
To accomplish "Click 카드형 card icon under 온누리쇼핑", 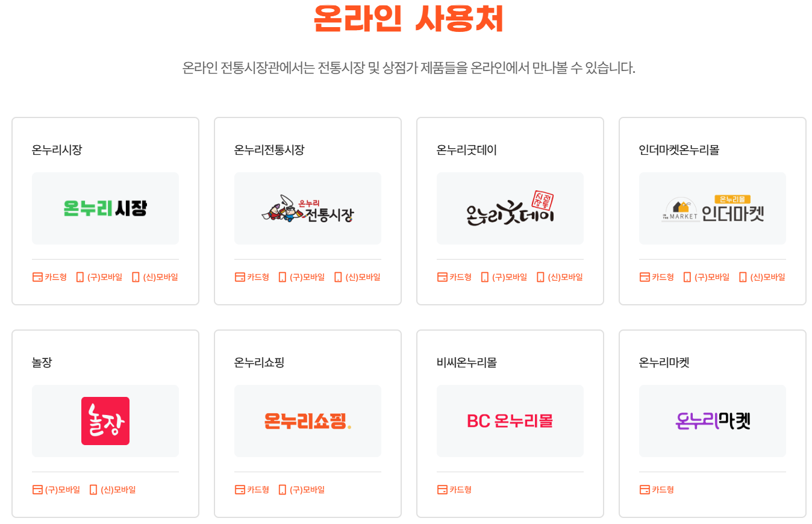I will click(x=240, y=490).
